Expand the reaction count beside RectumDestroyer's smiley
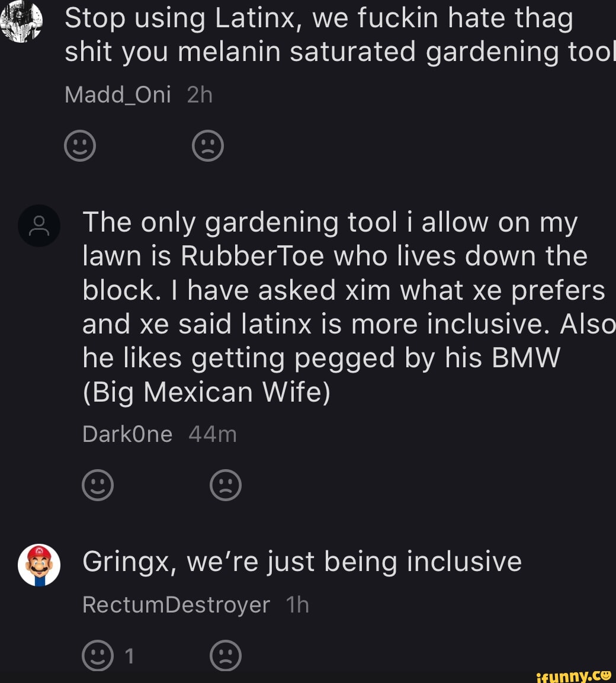The width and height of the screenshot is (616, 683). pyautogui.click(x=129, y=656)
